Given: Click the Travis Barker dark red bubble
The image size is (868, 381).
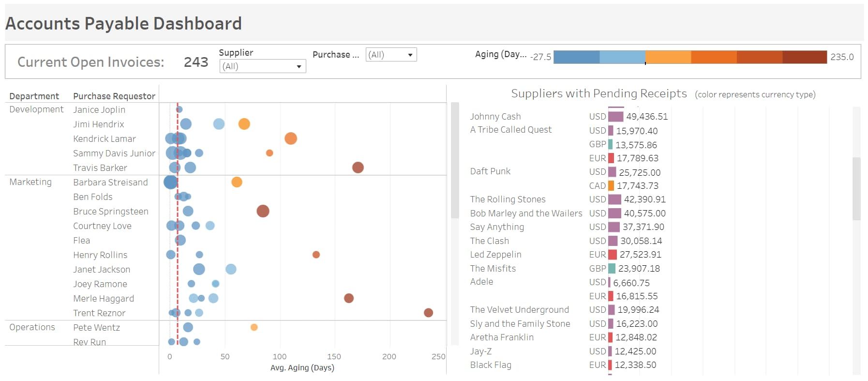Looking at the screenshot, I should (358, 168).
